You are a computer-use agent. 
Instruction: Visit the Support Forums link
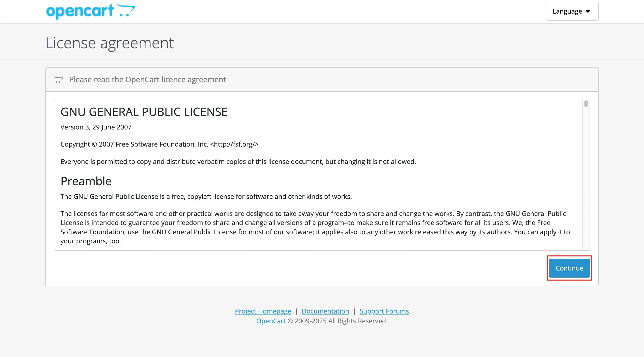point(384,311)
